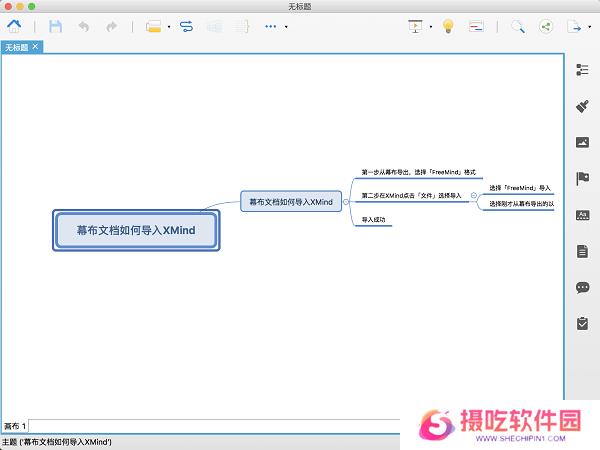Switch to the 无标题 document tab

click(x=17, y=47)
